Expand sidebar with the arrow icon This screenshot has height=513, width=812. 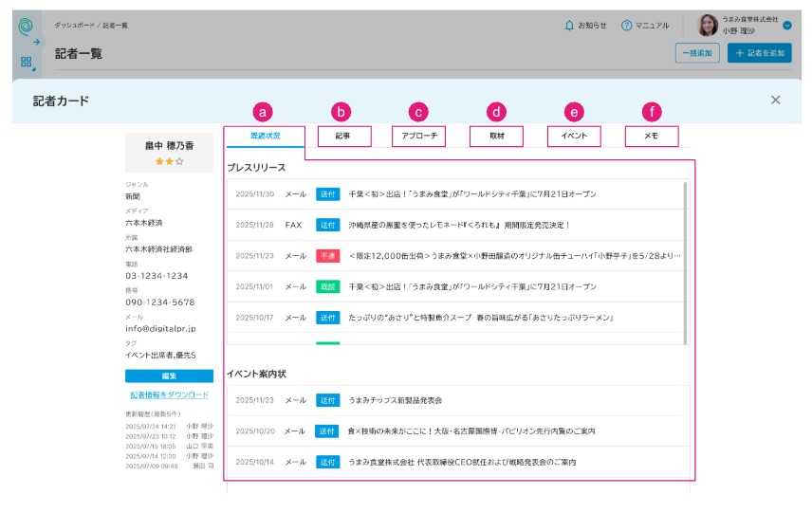point(37,42)
